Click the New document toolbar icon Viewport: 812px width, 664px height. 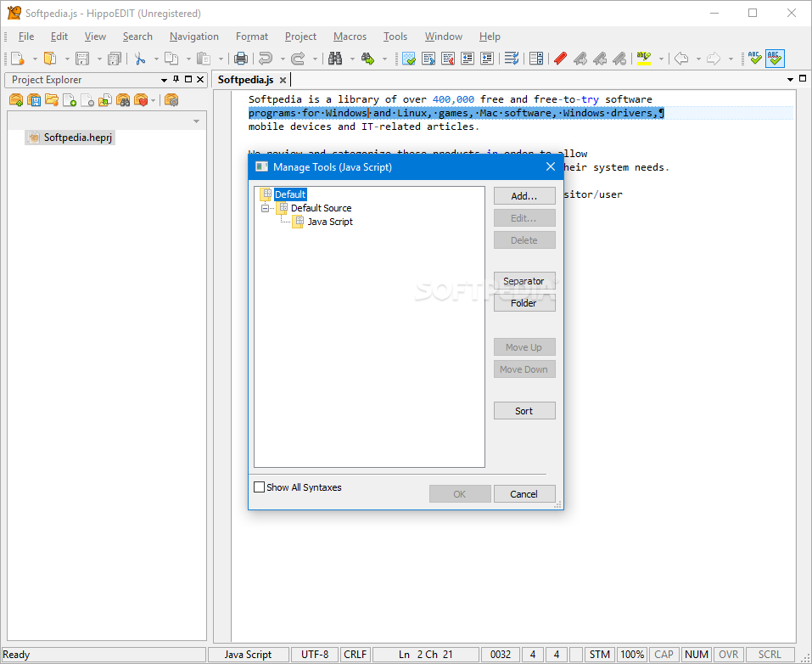pos(18,59)
